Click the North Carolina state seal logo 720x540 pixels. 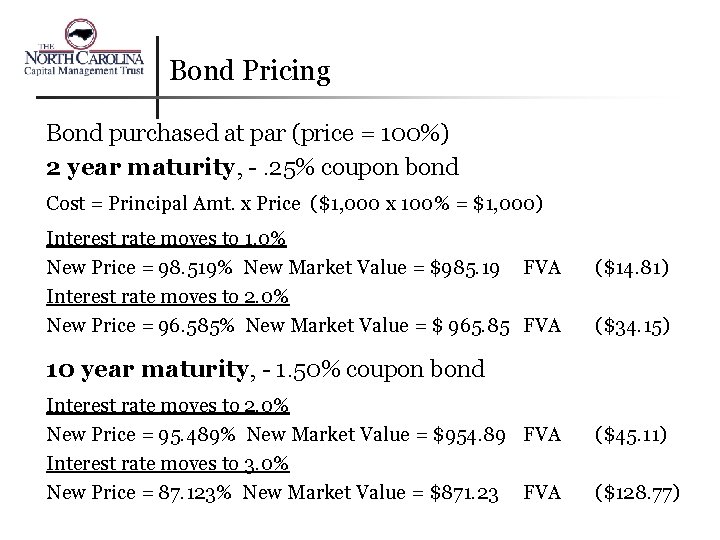click(x=81, y=34)
